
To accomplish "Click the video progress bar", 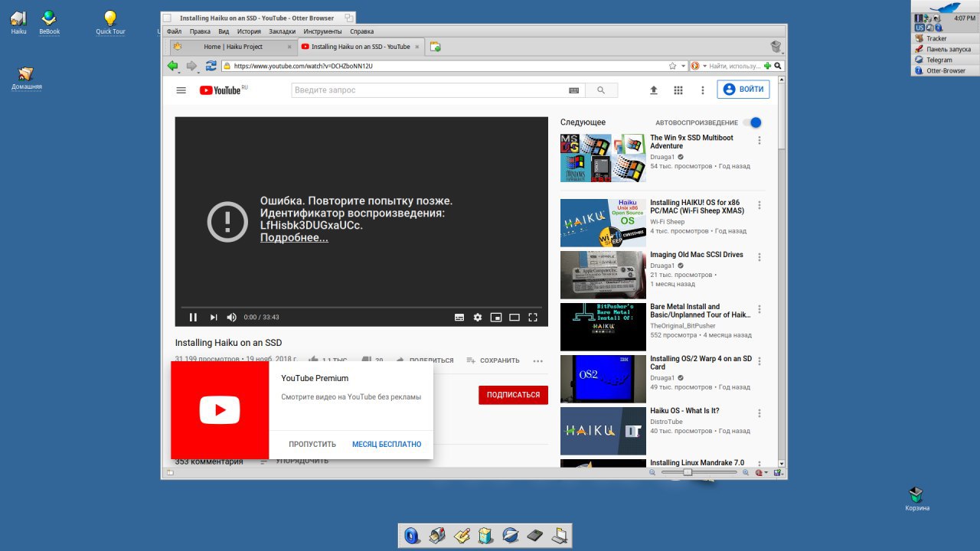I will click(x=361, y=307).
